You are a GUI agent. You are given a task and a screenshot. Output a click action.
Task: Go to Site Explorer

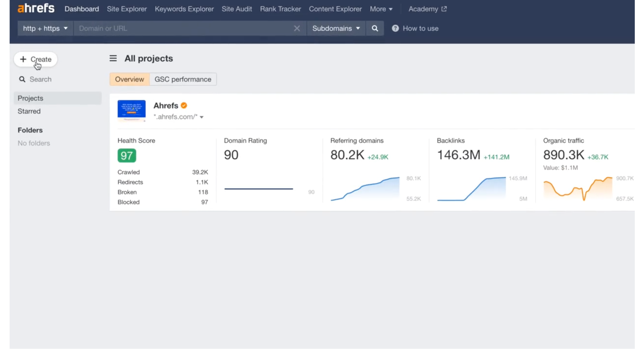click(127, 9)
